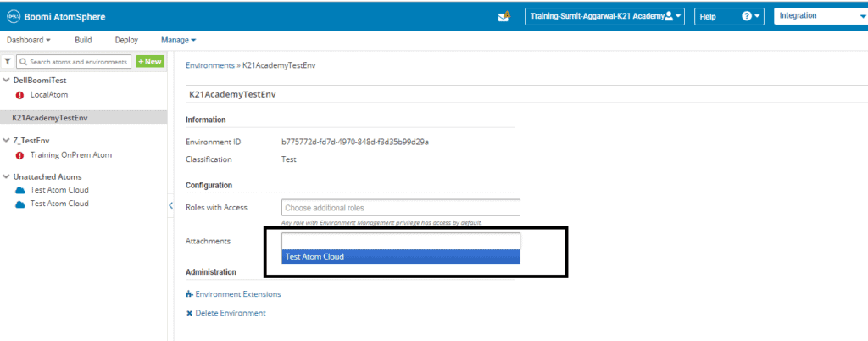Click the Classification value Test
The width and height of the screenshot is (868, 341).
(289, 159)
